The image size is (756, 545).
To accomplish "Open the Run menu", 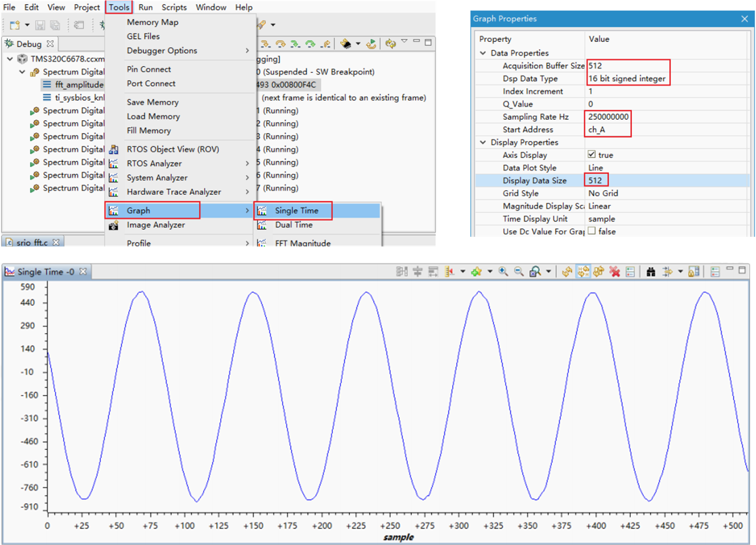I will tap(146, 7).
